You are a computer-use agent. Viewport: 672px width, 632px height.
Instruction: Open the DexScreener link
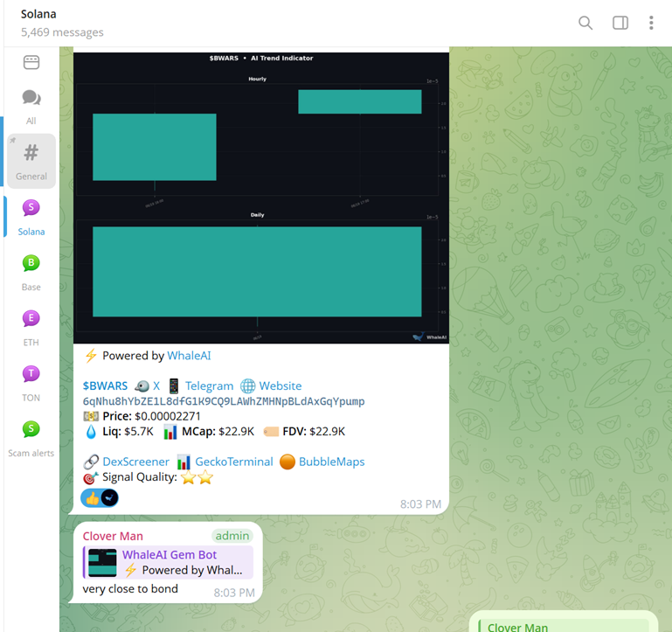(x=135, y=462)
